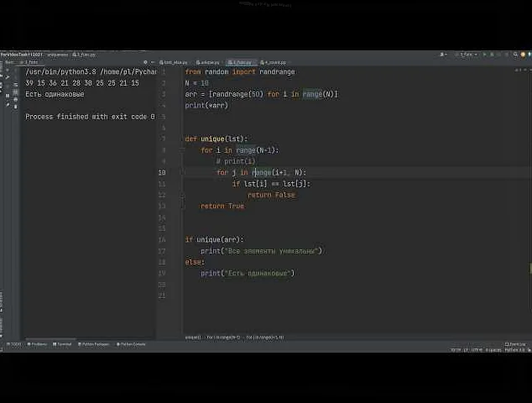Click the 'for i in range(N-1)' breadcrumb
Screen dimensions: 532x403
(x=223, y=338)
